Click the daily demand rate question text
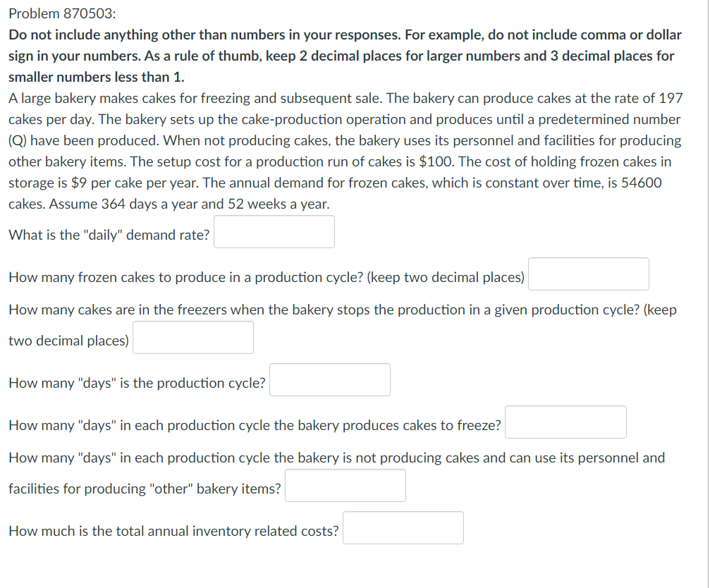Image resolution: width=710 pixels, height=588 pixels. pyautogui.click(x=107, y=235)
